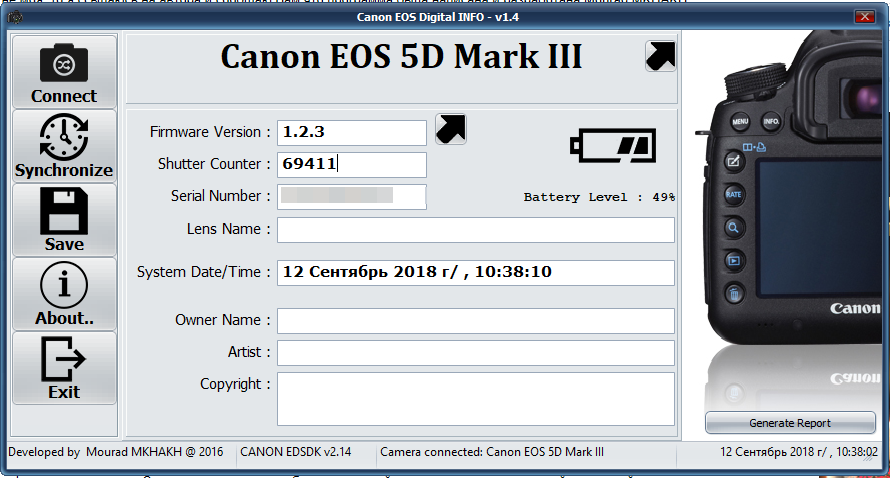Click arrow icon beside camera model title
890x478 pixels.
pos(659,56)
